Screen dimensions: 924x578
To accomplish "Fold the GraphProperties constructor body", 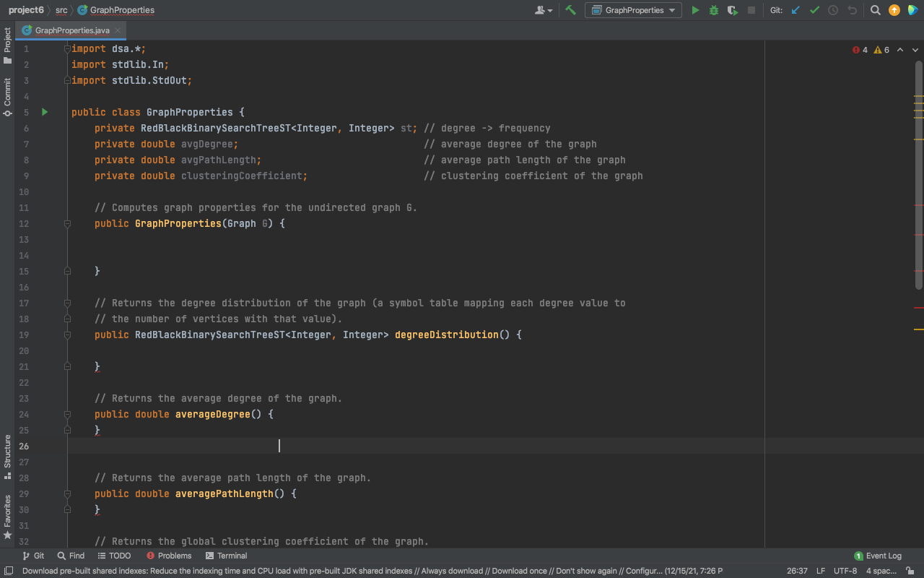I will (66, 223).
